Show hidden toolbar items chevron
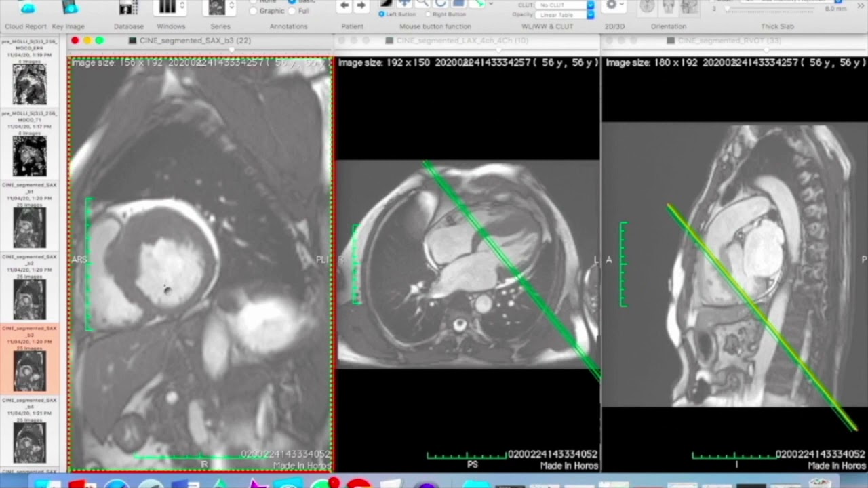The height and width of the screenshot is (488, 868). pyautogui.click(x=860, y=7)
